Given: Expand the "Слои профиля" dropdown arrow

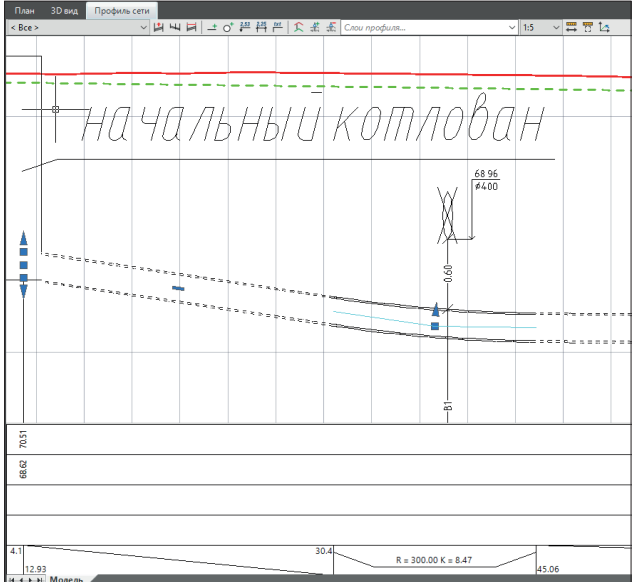Looking at the screenshot, I should [x=512, y=28].
